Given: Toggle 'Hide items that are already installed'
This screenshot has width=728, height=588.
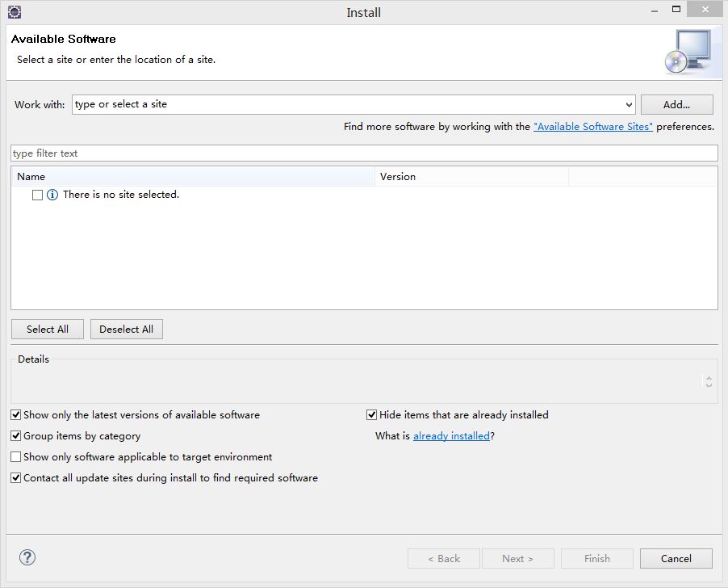Looking at the screenshot, I should (x=372, y=415).
